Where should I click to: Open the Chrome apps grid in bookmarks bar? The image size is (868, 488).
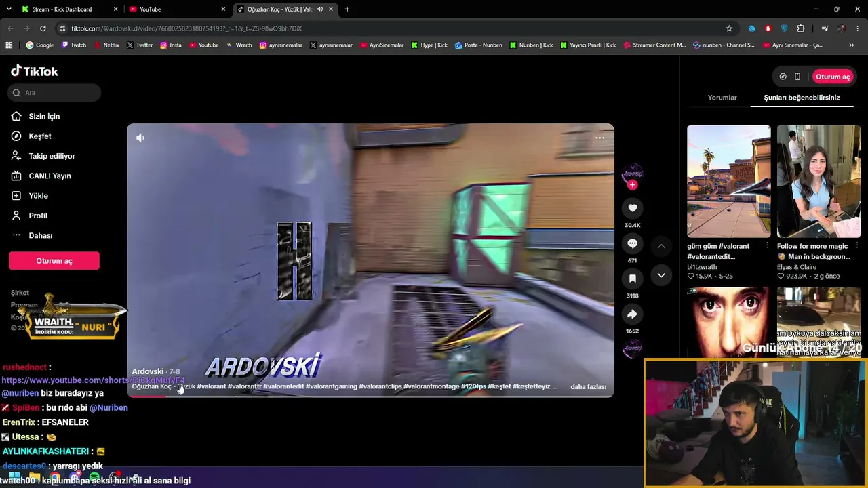click(x=9, y=45)
